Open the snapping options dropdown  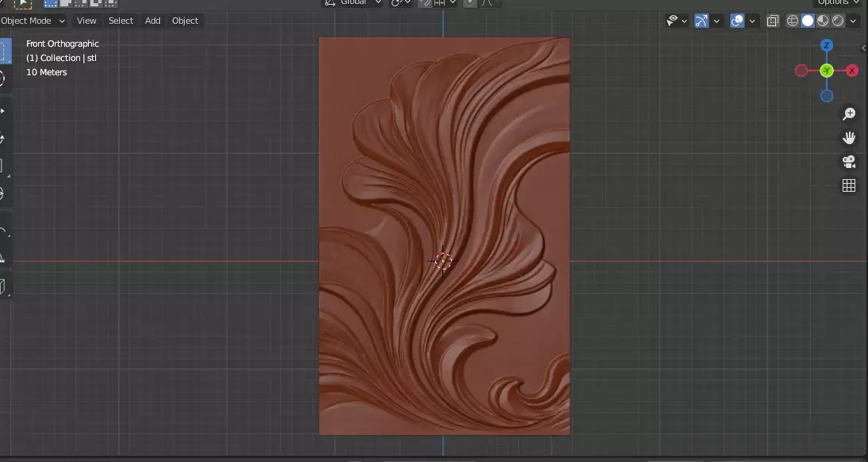445,2
